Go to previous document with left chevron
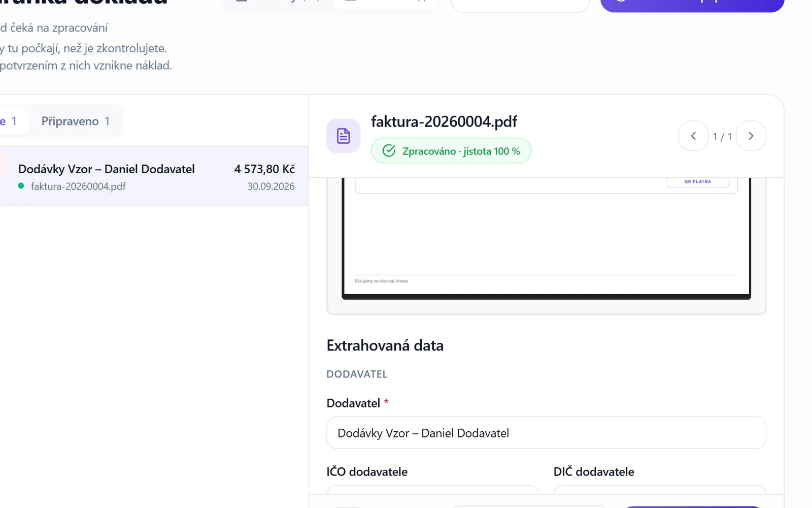 point(693,136)
